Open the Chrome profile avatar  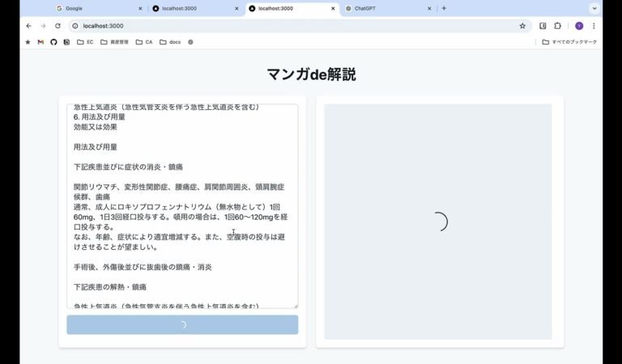pos(579,26)
